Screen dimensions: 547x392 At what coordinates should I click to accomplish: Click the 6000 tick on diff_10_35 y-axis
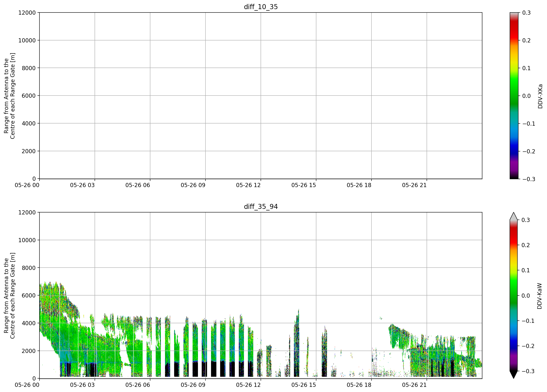pyautogui.click(x=29, y=96)
